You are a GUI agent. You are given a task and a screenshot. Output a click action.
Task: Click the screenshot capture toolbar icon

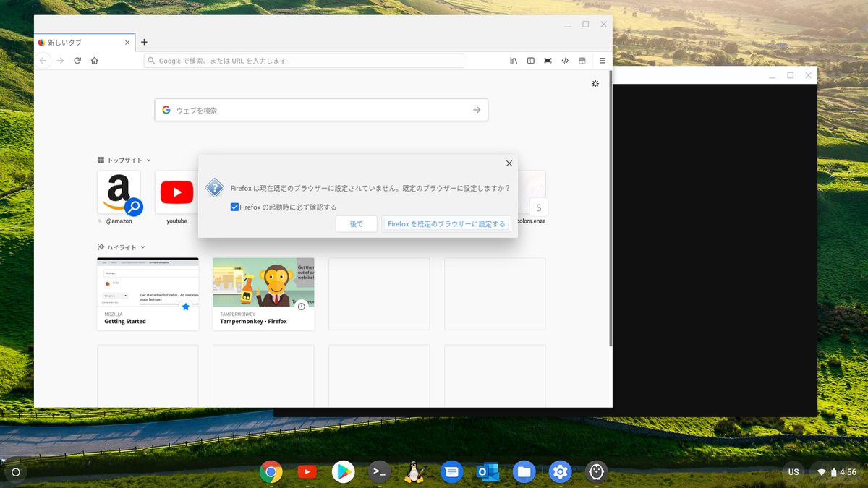point(548,61)
